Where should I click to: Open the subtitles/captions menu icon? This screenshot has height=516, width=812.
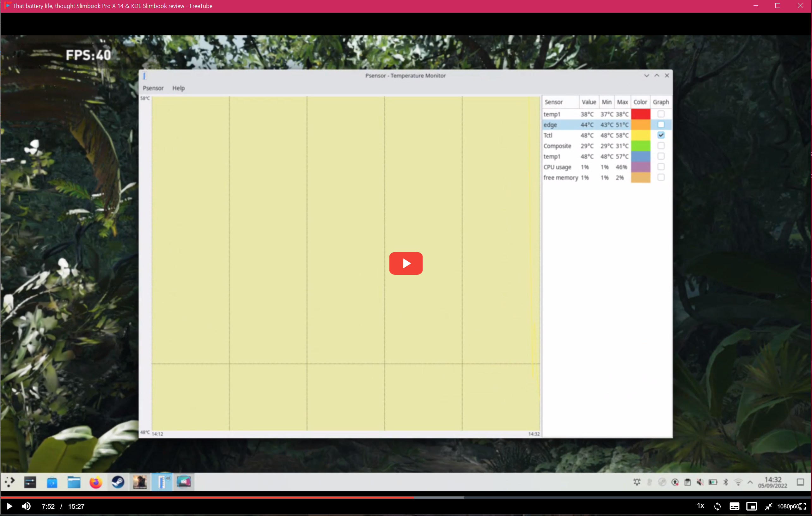pyautogui.click(x=735, y=506)
